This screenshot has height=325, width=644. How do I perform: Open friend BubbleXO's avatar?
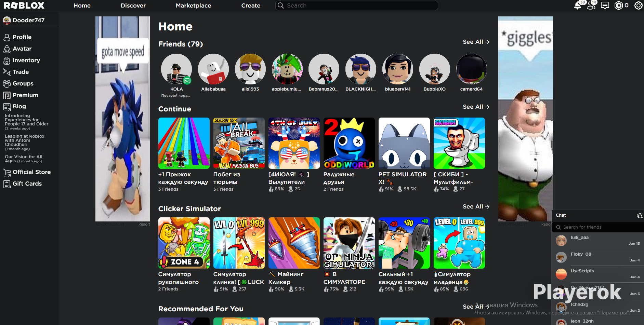coord(435,69)
